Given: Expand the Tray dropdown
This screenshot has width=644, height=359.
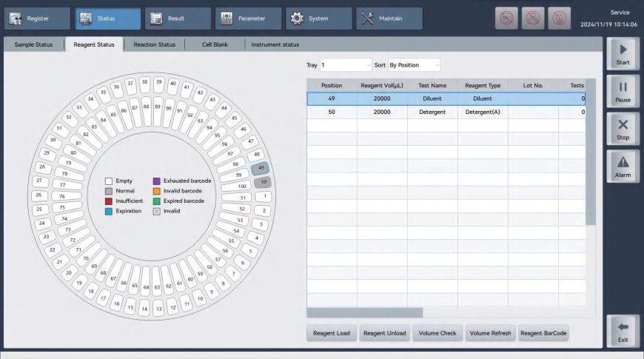Looking at the screenshot, I should point(346,65).
